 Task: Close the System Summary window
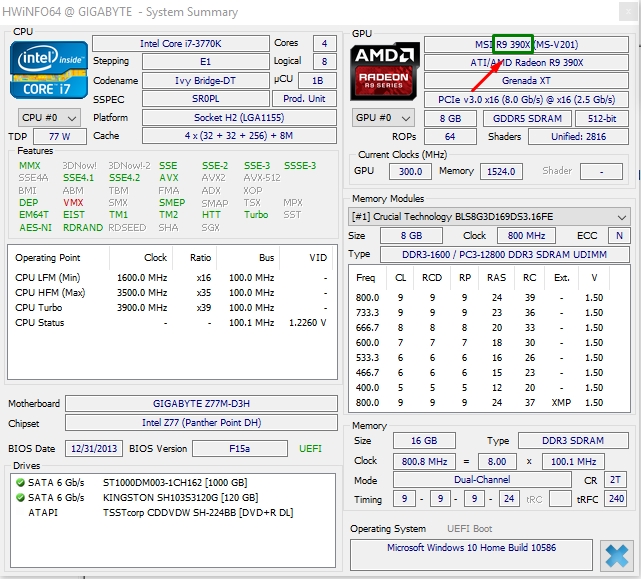tap(628, 12)
